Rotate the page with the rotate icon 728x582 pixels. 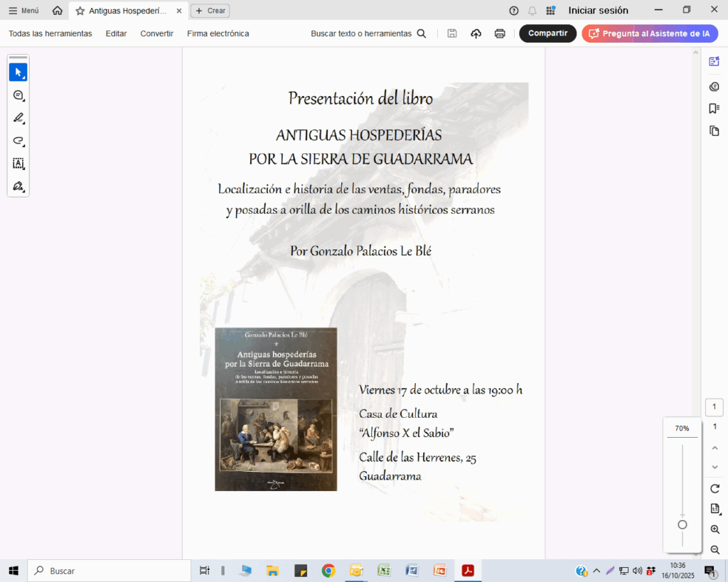(714, 488)
